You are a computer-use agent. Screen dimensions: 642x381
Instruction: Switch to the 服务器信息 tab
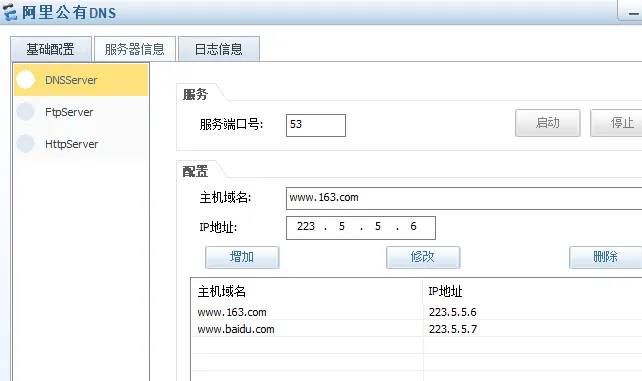tap(135, 49)
